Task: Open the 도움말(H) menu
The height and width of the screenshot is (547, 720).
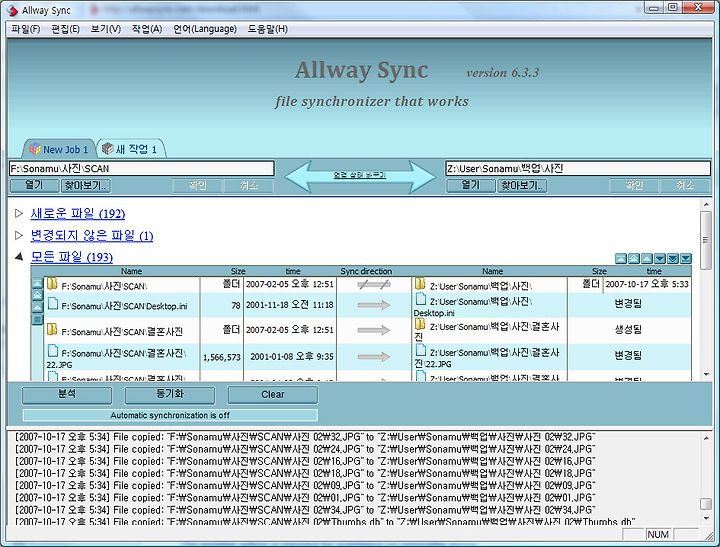Action: pyautogui.click(x=268, y=29)
